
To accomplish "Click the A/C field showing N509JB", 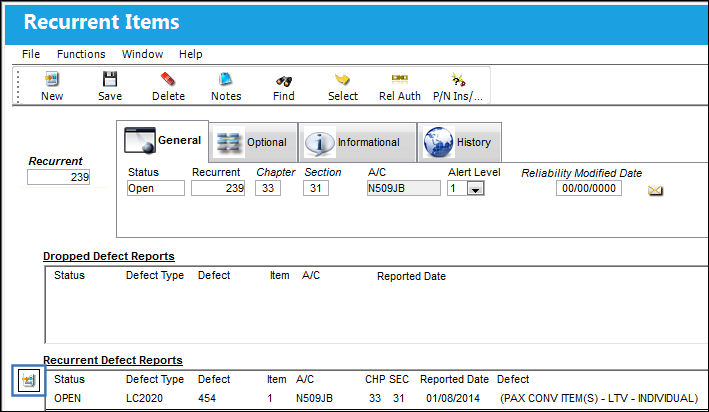I will (404, 188).
